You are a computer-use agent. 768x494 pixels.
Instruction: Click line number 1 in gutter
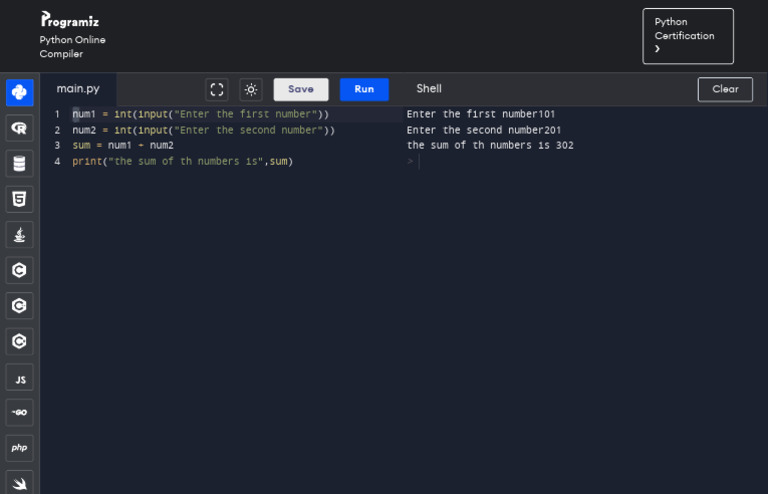57,114
